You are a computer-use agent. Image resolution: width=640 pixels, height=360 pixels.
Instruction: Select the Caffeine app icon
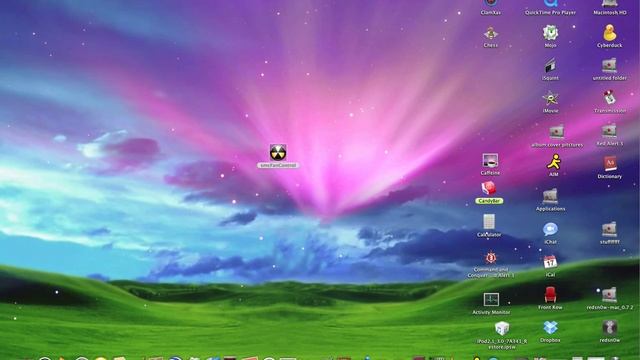point(490,161)
